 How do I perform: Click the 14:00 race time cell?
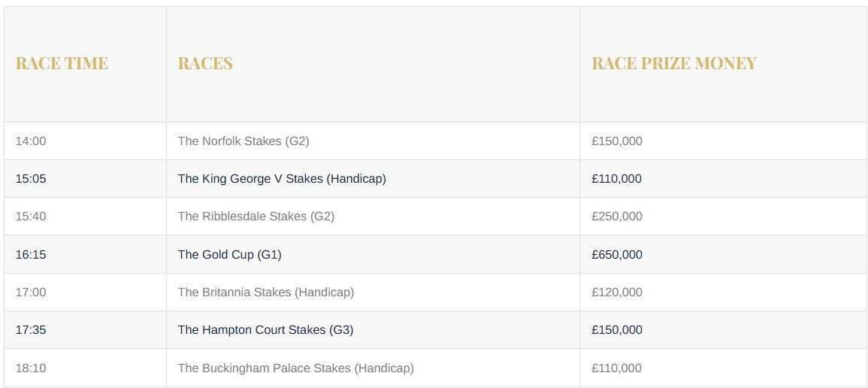pos(31,141)
